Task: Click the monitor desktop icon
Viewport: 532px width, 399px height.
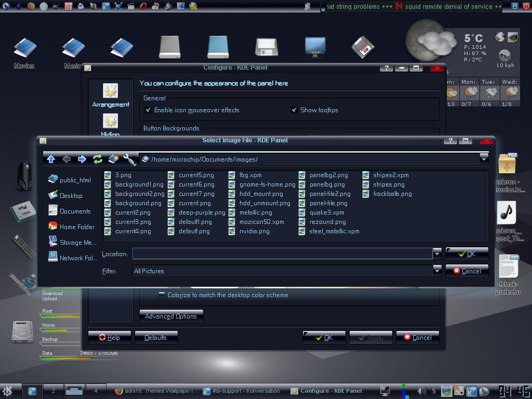Action: pos(315,47)
